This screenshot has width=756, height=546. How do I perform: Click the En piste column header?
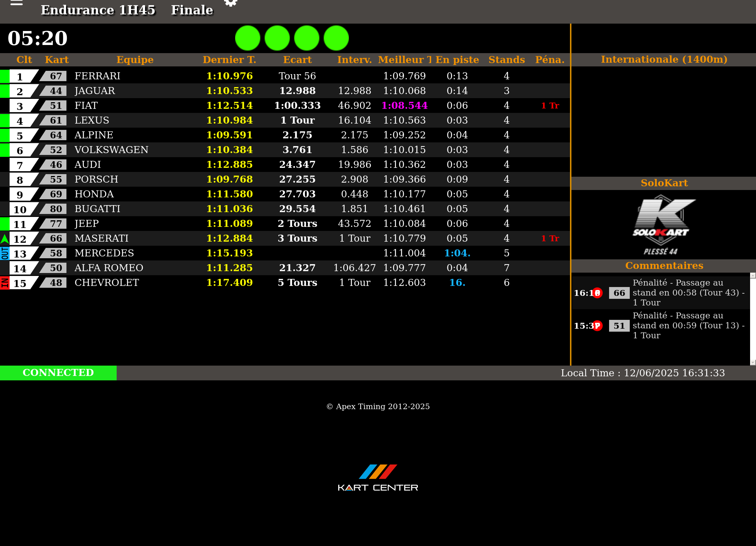tap(457, 60)
